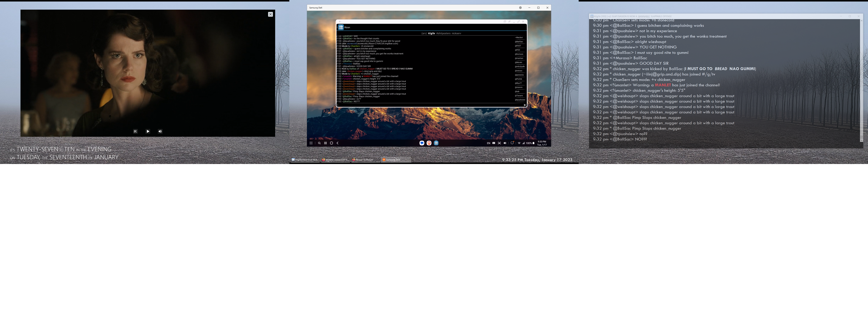Send Picture-in-Picture video back to tab
The height and width of the screenshot is (311, 868).
pyautogui.click(x=135, y=131)
